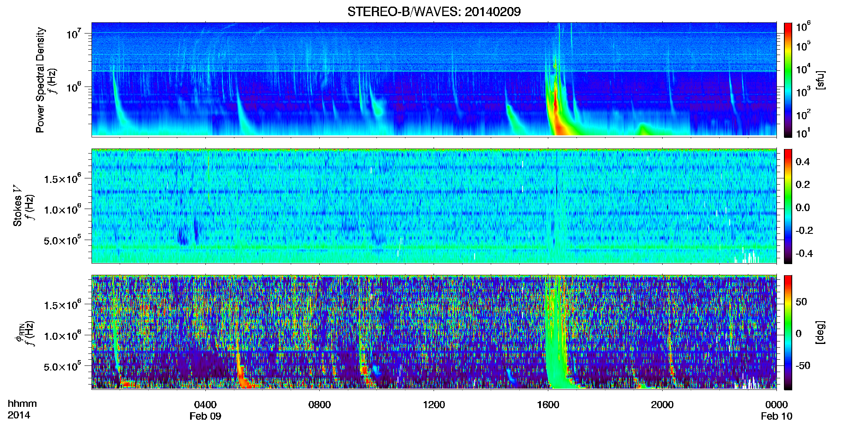This screenshot has height=447, width=868.
Task: Click the Stokes V axis label
Action: pyautogui.click(x=17, y=206)
